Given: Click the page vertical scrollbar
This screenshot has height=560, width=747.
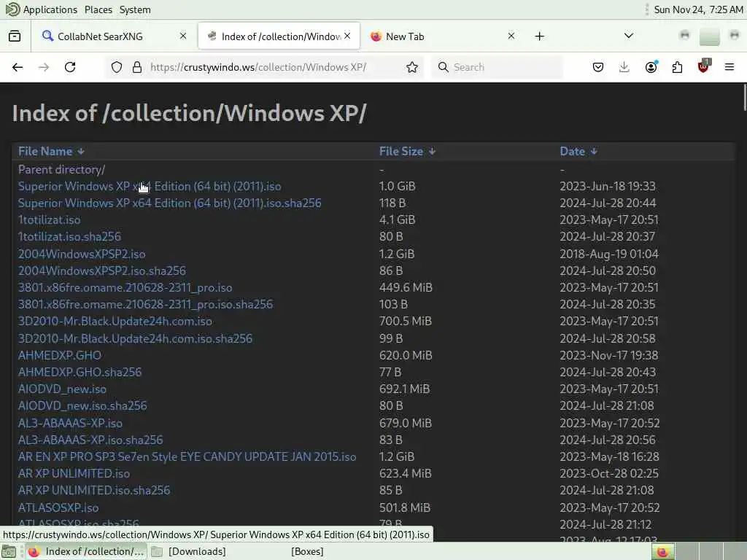Looking at the screenshot, I should pos(743,98).
